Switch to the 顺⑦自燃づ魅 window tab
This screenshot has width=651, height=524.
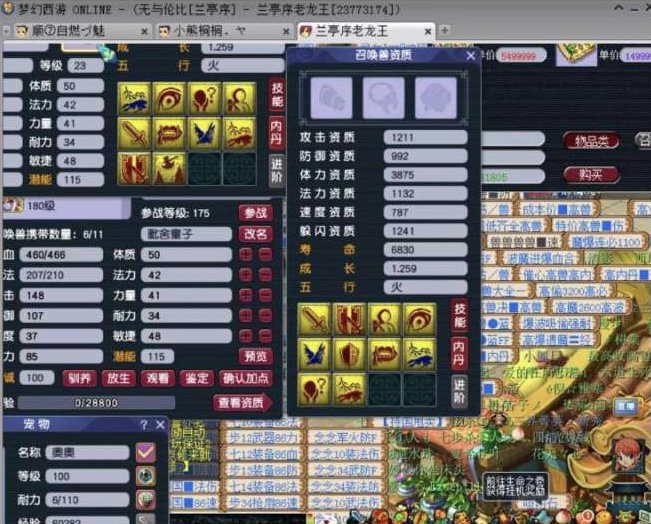[80, 31]
